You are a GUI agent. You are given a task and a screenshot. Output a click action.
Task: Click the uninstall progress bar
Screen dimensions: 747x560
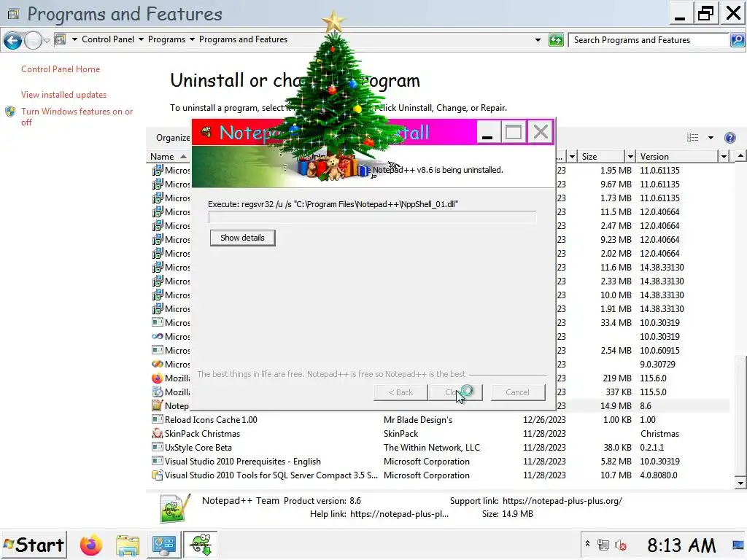click(x=372, y=217)
